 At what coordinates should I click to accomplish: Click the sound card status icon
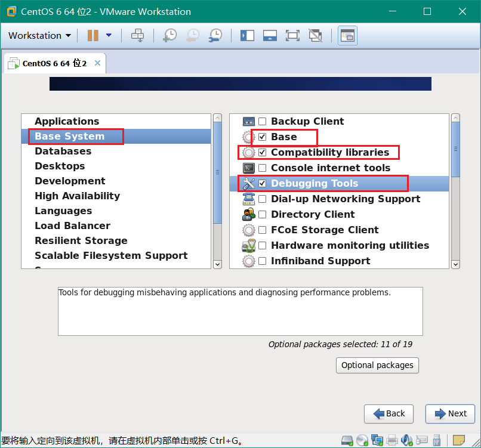407,441
